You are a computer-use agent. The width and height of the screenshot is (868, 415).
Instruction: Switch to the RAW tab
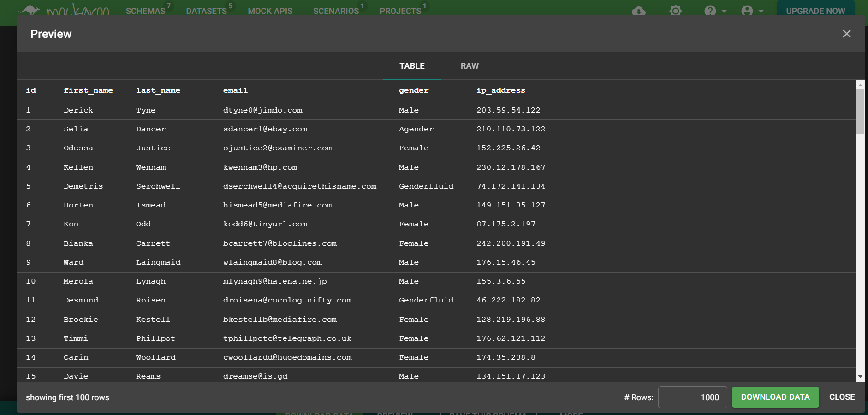[x=470, y=66]
